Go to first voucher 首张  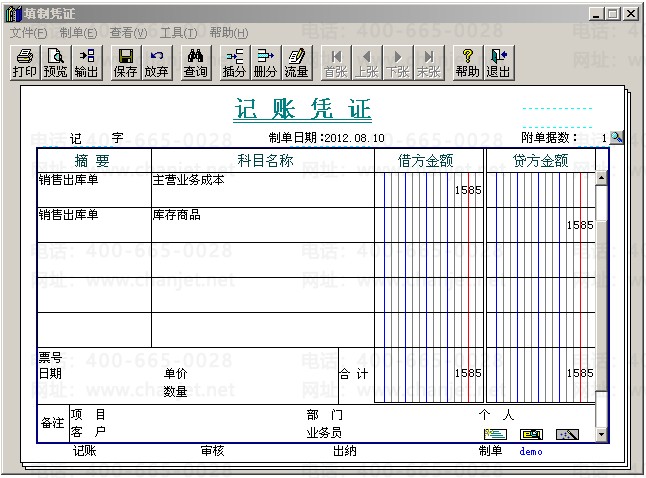click(336, 63)
